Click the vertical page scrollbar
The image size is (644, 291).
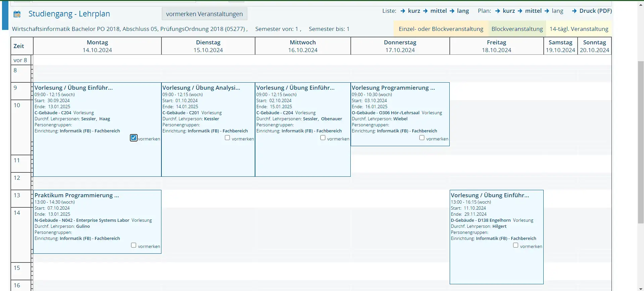(641, 142)
